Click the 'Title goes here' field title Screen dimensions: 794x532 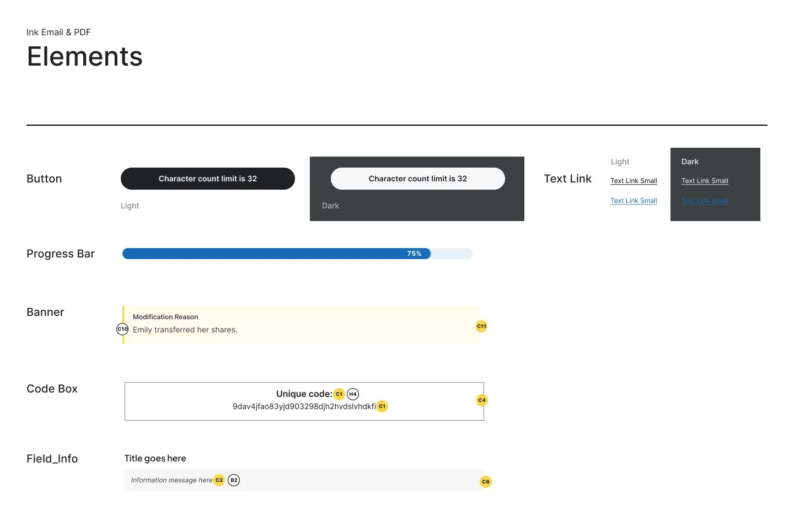coord(155,458)
